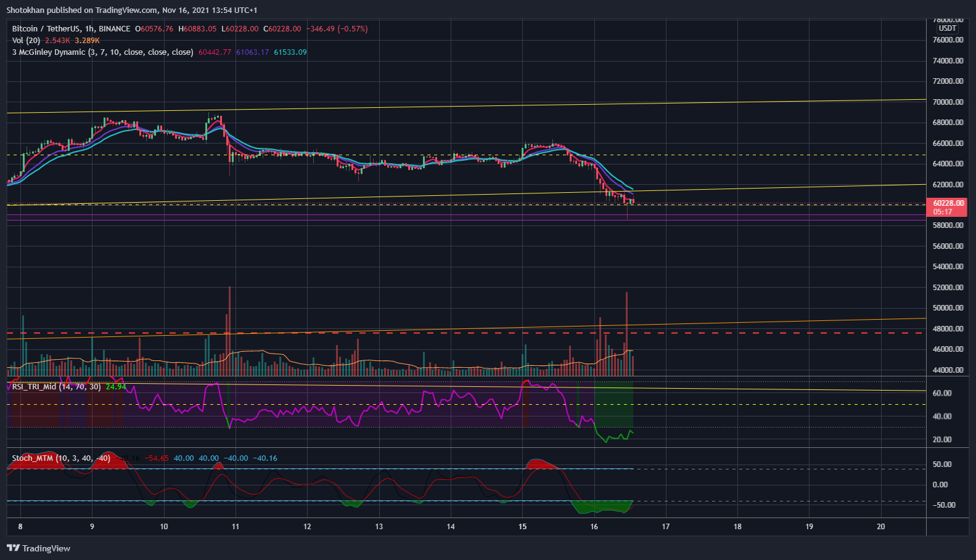Click the McGinley value 61533.09

pos(290,52)
